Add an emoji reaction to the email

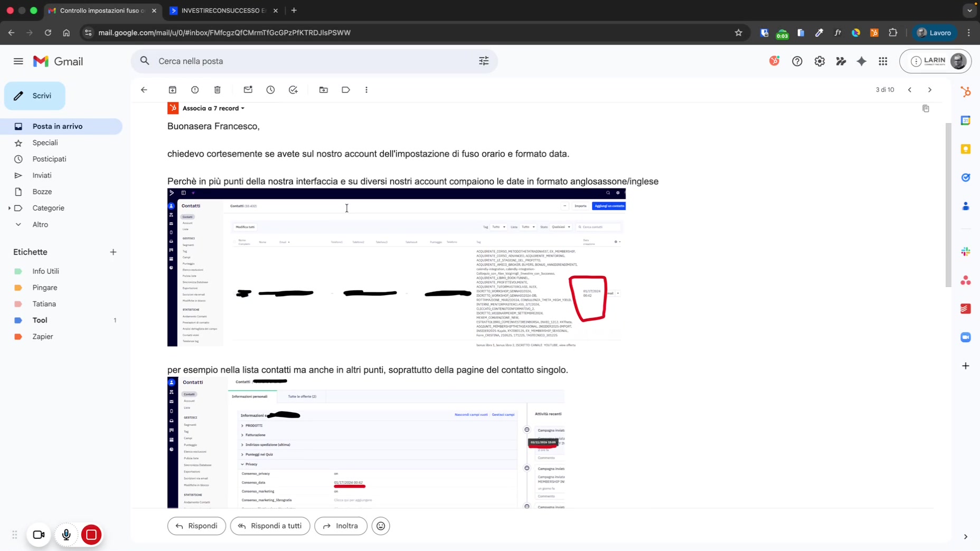tap(381, 526)
